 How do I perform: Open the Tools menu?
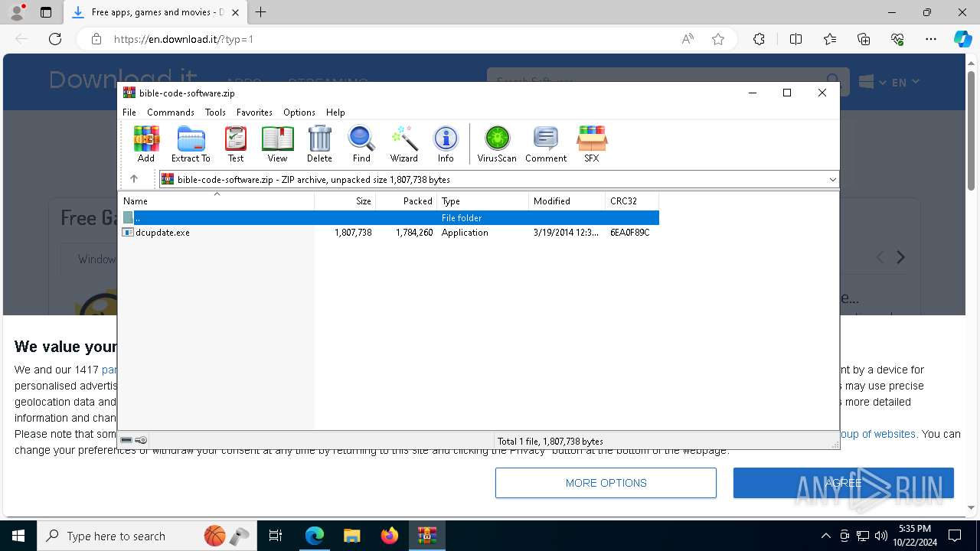[x=215, y=112]
